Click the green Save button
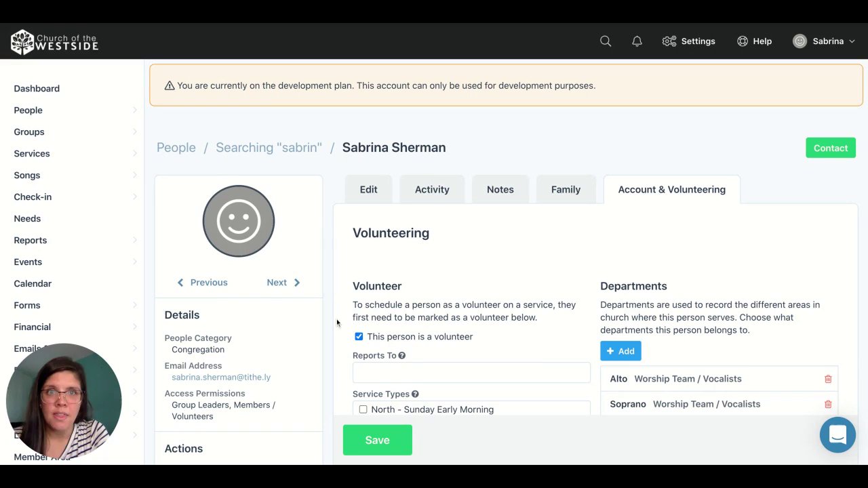868x488 pixels. (377, 440)
